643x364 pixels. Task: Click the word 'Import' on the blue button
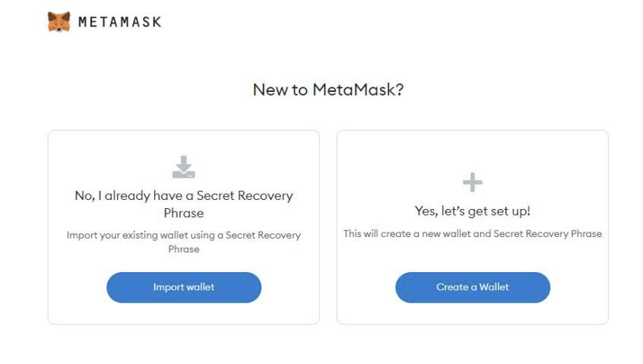(x=167, y=287)
